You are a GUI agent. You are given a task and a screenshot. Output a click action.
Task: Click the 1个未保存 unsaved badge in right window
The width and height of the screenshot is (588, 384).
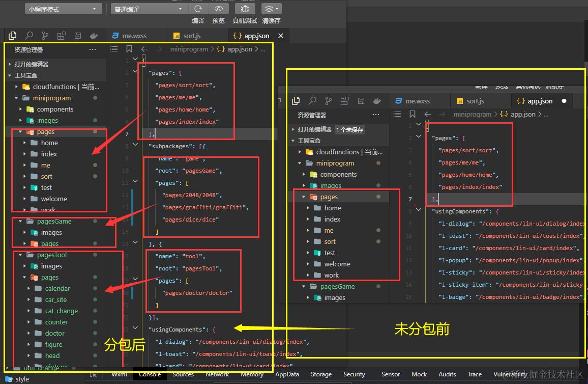[x=349, y=129]
